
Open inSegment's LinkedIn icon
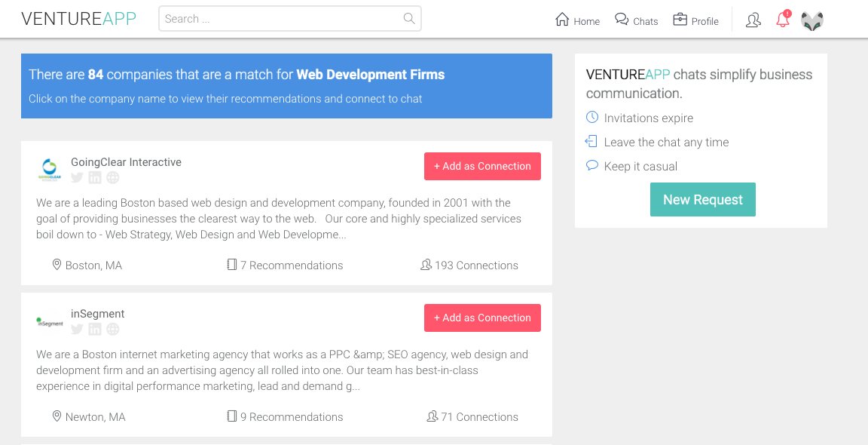click(95, 329)
